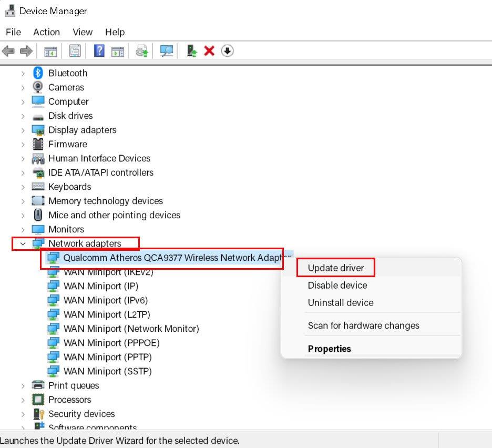Viewport: 492px width, 448px height.
Task: Expand the Display adapters category
Action: click(x=23, y=130)
